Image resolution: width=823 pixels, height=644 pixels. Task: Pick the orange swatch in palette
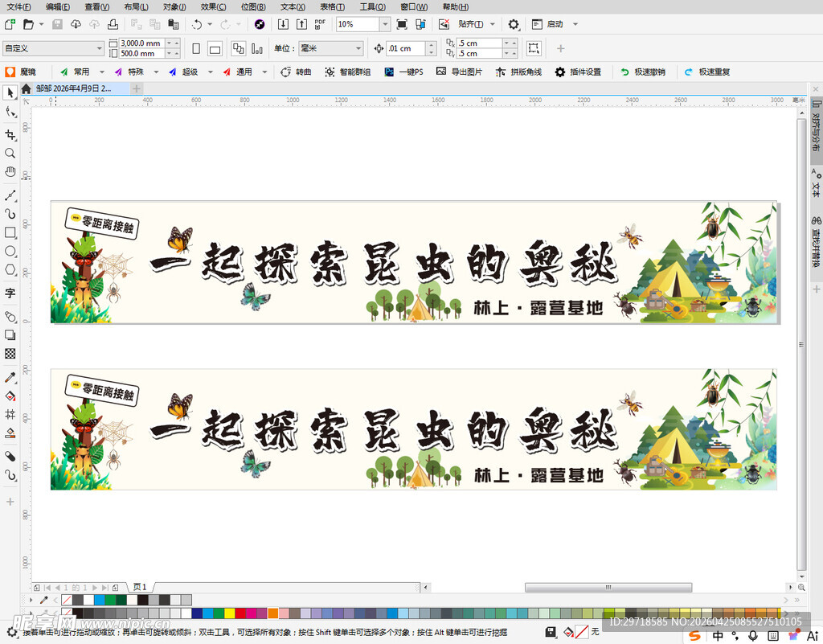273,613
